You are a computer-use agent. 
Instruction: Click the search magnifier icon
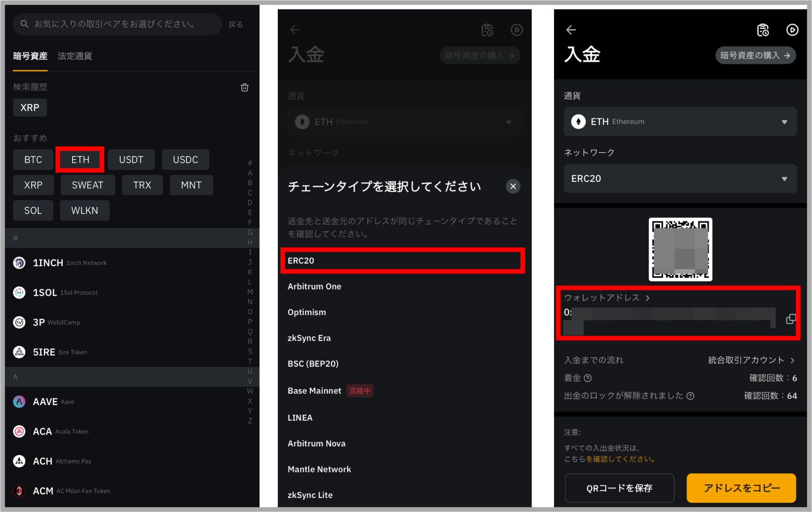tap(24, 24)
